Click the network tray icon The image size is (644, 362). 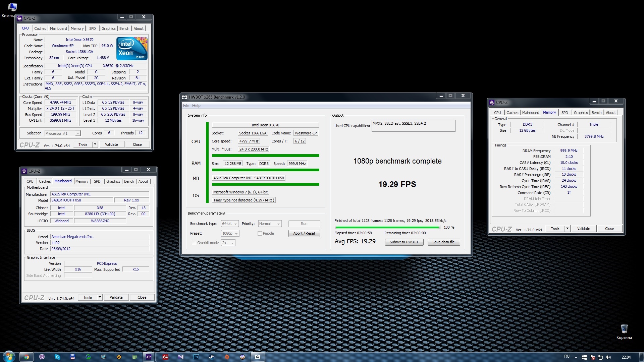click(600, 357)
